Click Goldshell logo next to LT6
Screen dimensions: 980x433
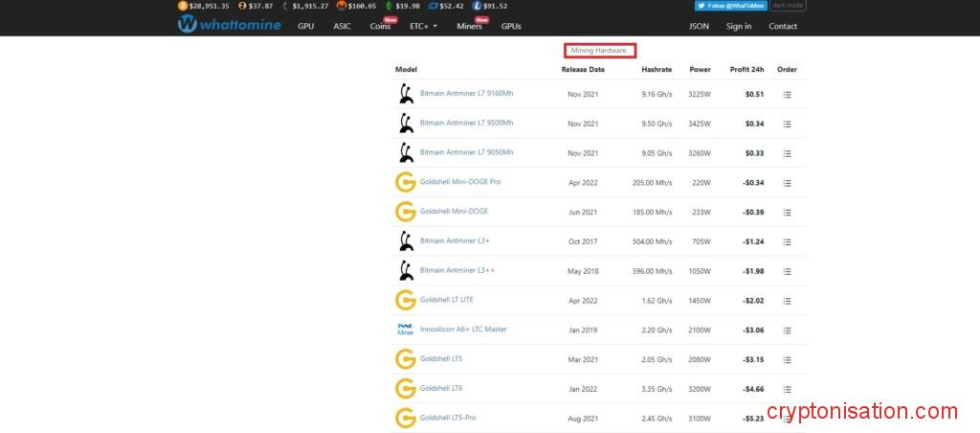(x=406, y=389)
